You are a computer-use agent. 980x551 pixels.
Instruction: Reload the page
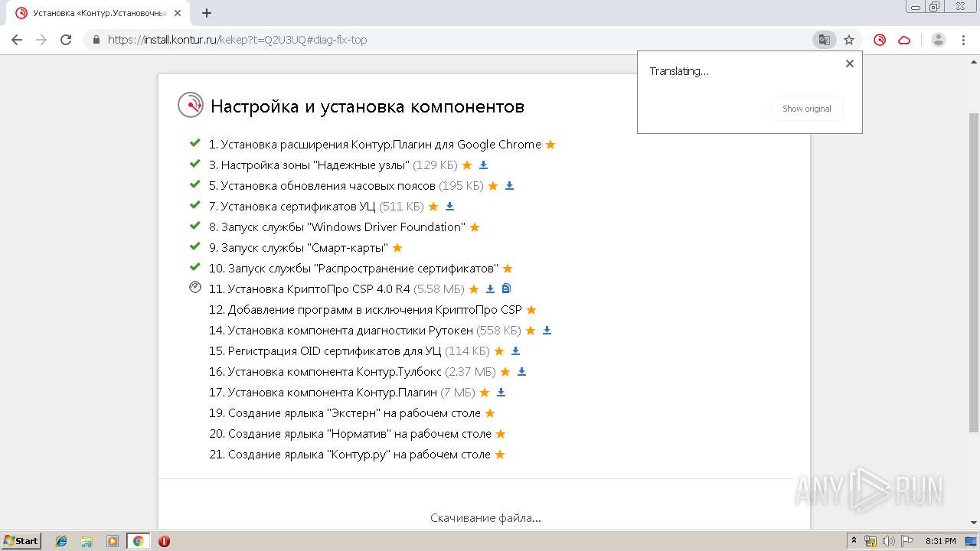66,40
